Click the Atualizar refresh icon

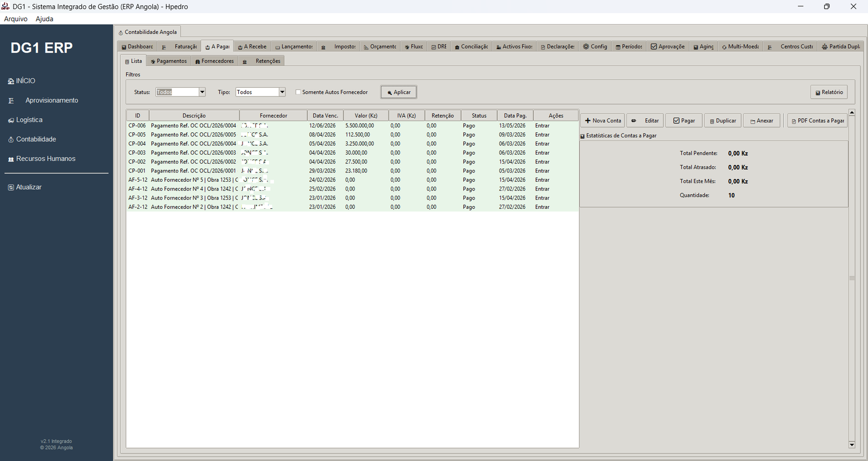click(11, 188)
